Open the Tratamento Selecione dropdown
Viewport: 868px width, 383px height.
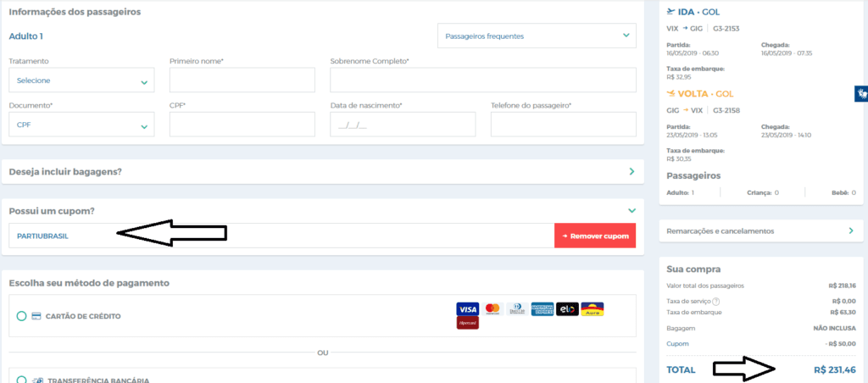[x=81, y=80]
